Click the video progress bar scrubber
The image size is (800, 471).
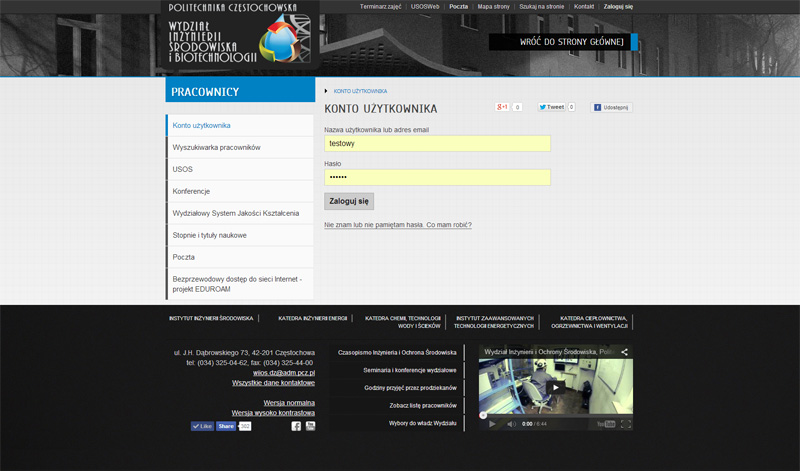click(483, 415)
